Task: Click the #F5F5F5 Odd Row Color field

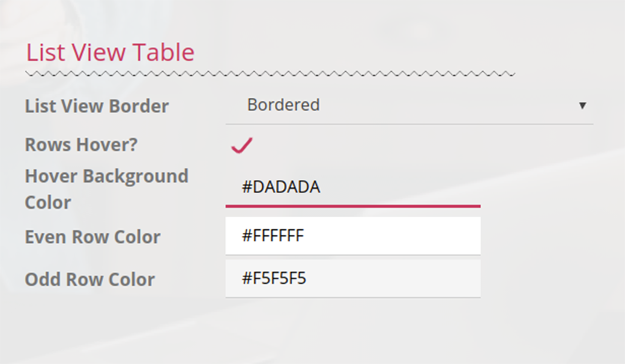Action: coord(353,279)
